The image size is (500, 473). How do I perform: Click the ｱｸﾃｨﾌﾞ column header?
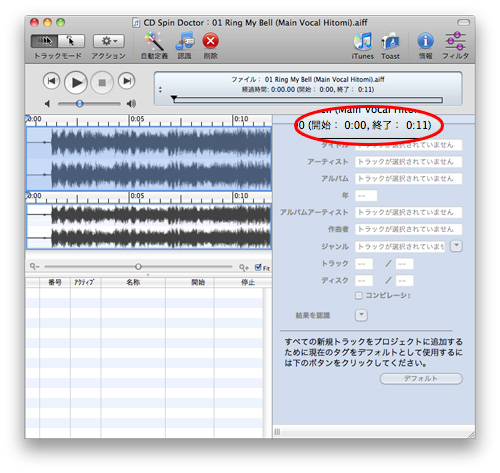tap(85, 282)
